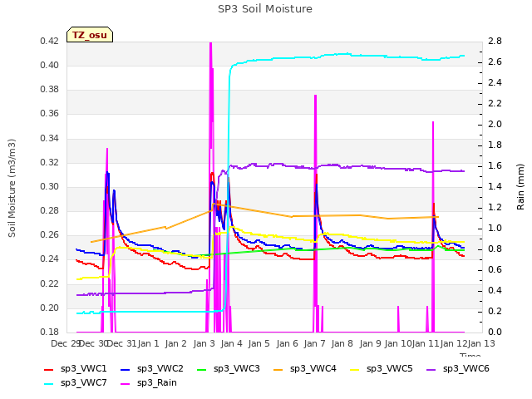The height and width of the screenshot is (399, 532).
Task: Click the yellow sp3_VWC5 legend swatch
Action: tap(355, 369)
